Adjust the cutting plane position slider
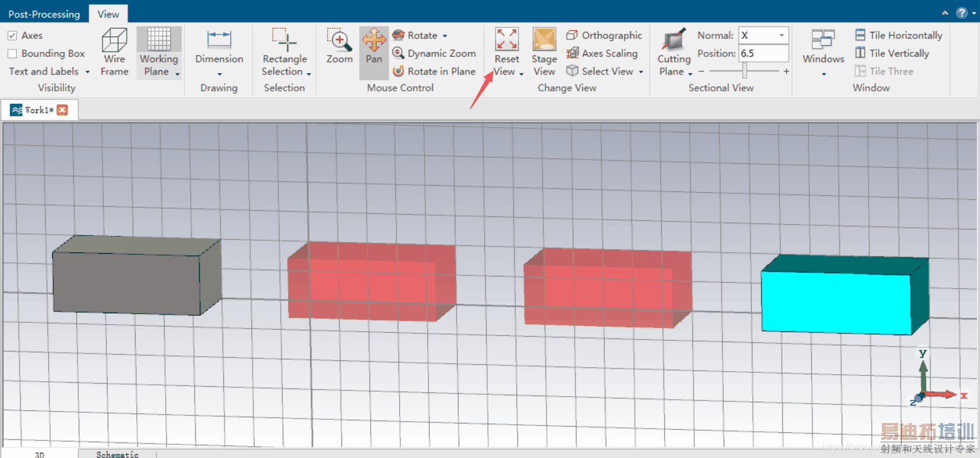The height and width of the screenshot is (458, 980). tap(744, 72)
